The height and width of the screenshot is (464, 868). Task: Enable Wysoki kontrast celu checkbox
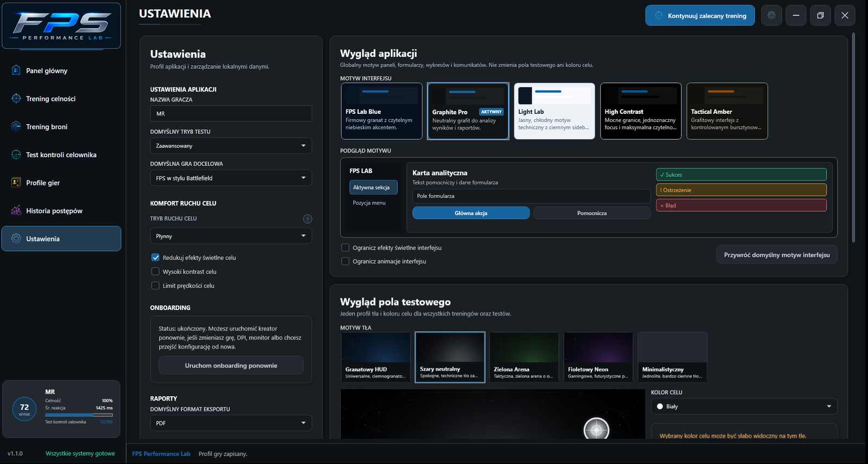pos(156,272)
